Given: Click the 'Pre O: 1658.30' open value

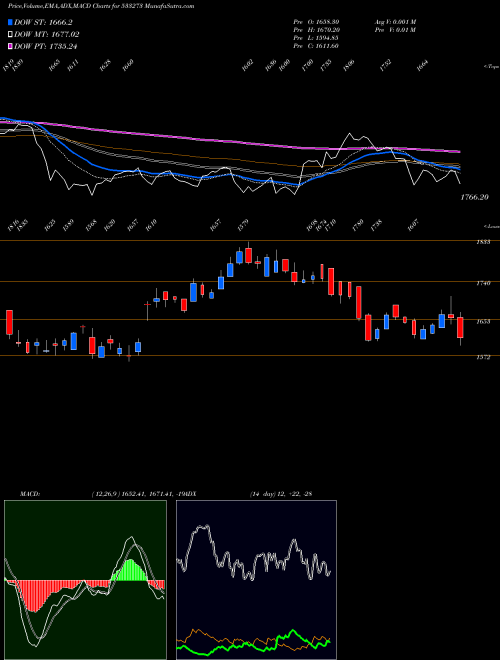Looking at the screenshot, I should [316, 22].
